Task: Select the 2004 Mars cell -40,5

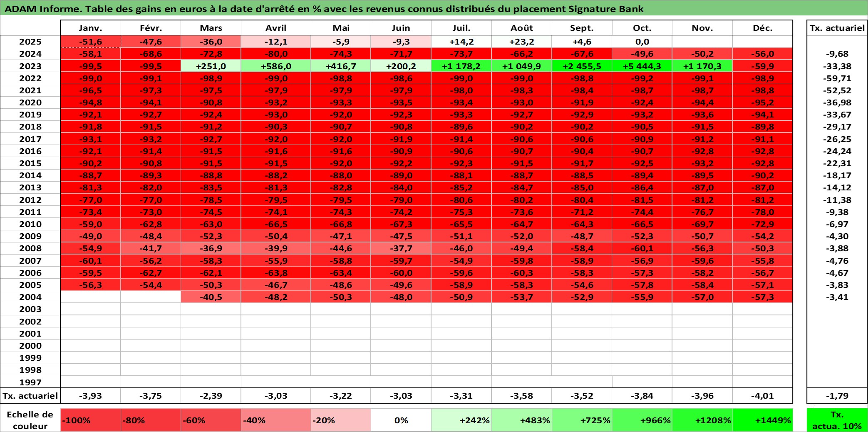Action: coord(211,297)
